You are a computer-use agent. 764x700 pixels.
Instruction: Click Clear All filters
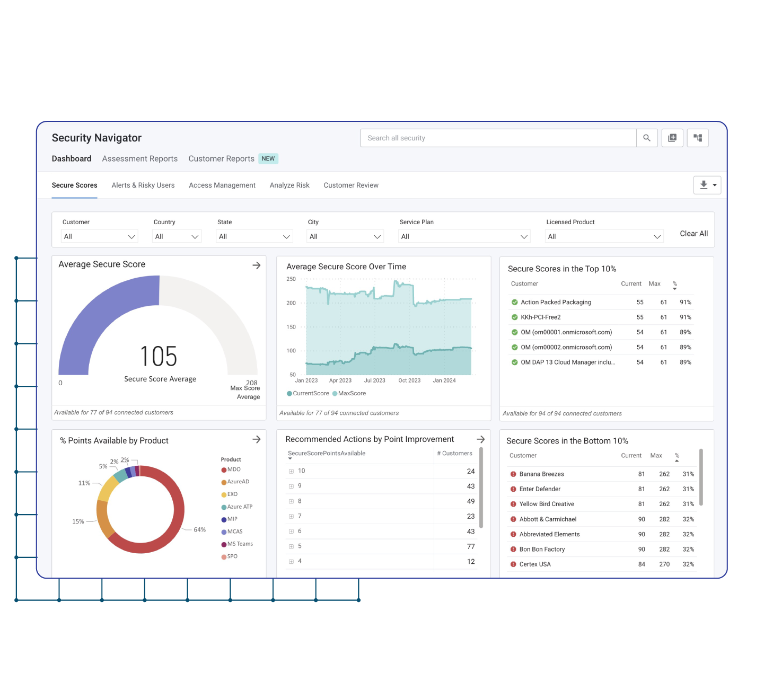click(693, 233)
